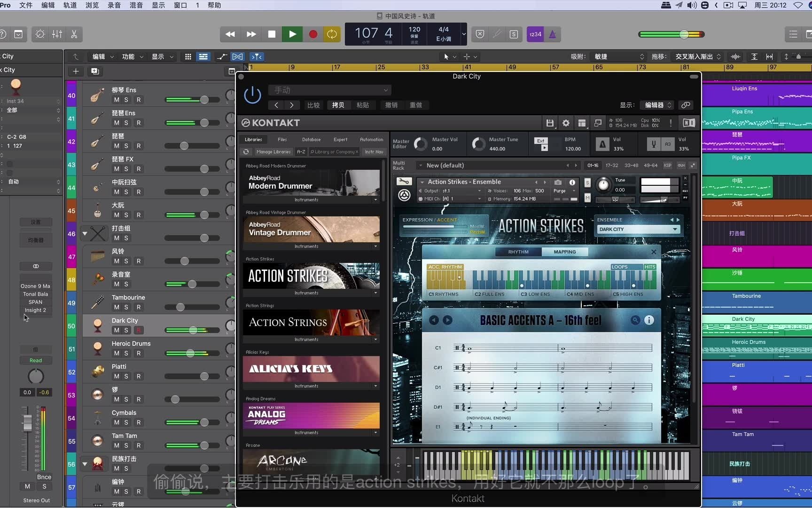Image resolution: width=812 pixels, height=508 pixels.
Task: Click the Bnce bounce button
Action: [x=44, y=477]
